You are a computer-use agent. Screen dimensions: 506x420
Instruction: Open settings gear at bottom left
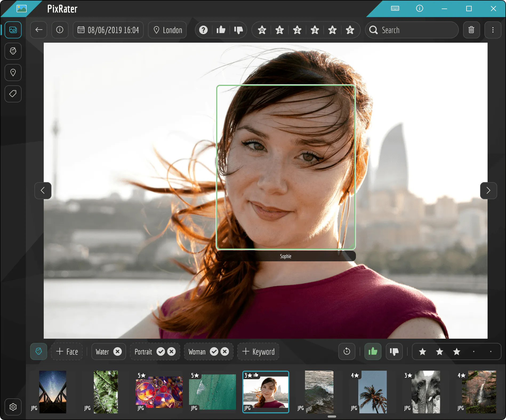[13, 407]
